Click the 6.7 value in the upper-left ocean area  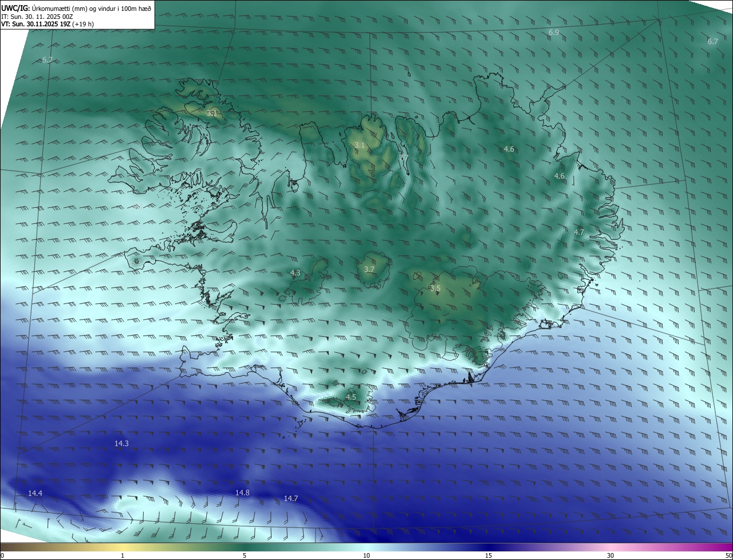(48, 60)
